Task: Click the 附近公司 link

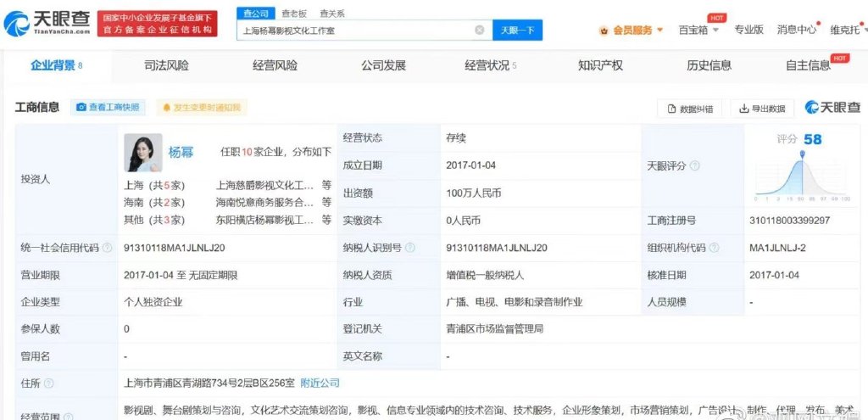Action: (320, 383)
